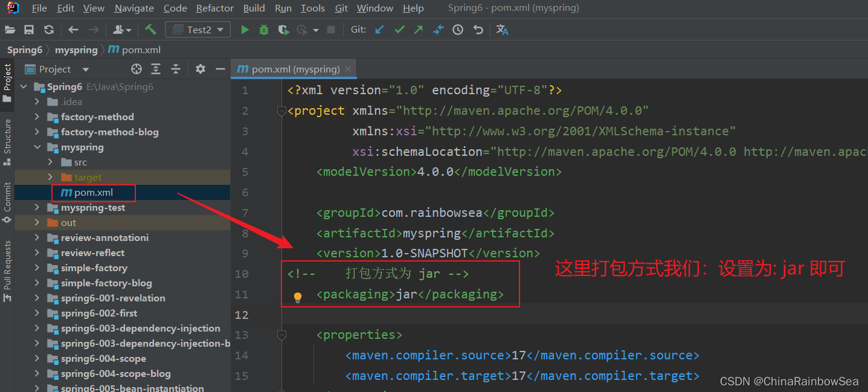Push commits with Git green arrow
Screen dimensions: 868x392
(x=419, y=30)
